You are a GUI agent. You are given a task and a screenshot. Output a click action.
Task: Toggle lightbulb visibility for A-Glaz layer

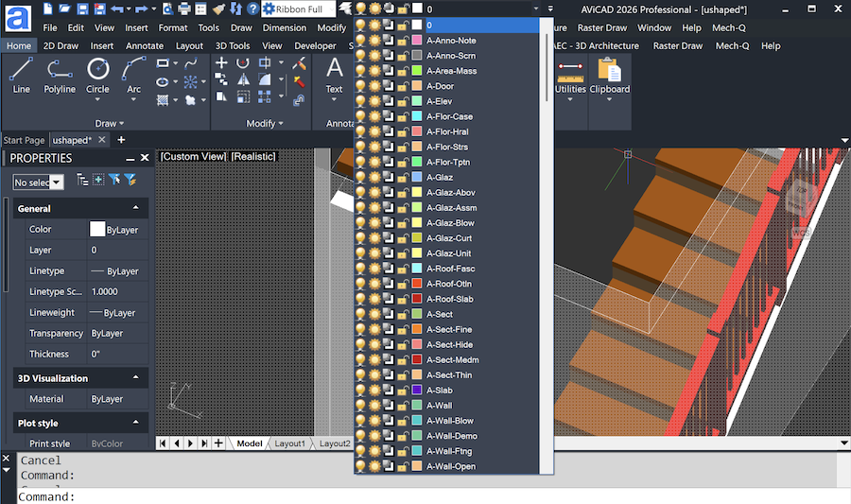360,177
